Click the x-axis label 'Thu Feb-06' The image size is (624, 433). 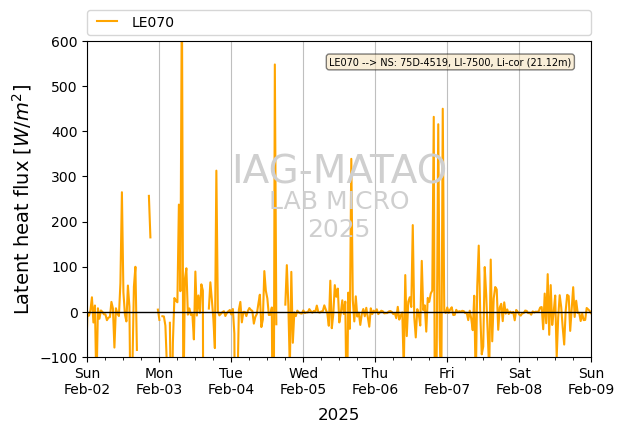point(375,381)
